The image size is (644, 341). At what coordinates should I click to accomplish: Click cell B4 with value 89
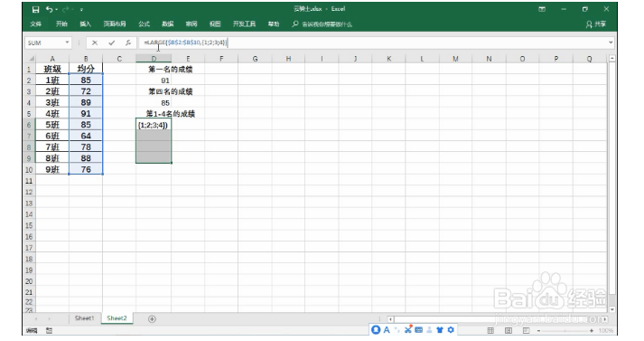(x=86, y=102)
